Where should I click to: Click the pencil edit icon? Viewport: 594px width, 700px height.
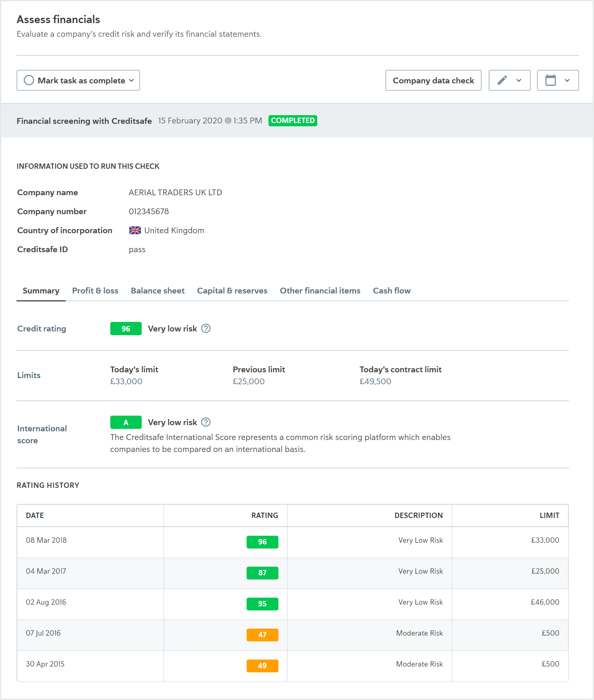point(502,80)
